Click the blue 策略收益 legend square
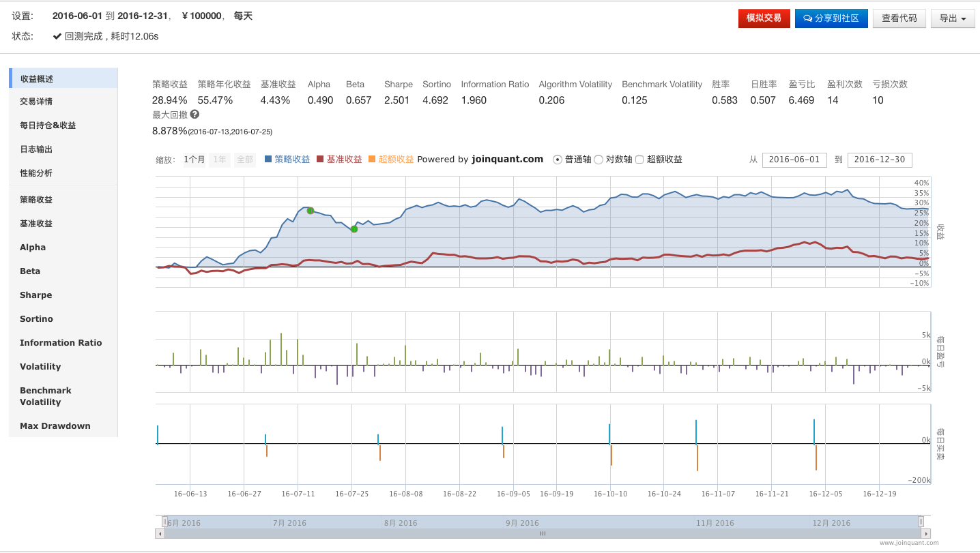Viewport: 980px width, 553px height. pos(268,160)
